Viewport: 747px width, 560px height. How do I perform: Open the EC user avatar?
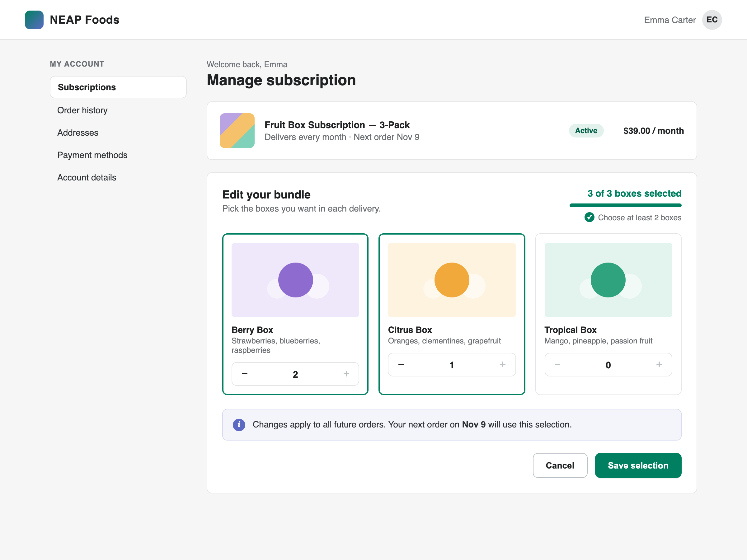(x=712, y=20)
